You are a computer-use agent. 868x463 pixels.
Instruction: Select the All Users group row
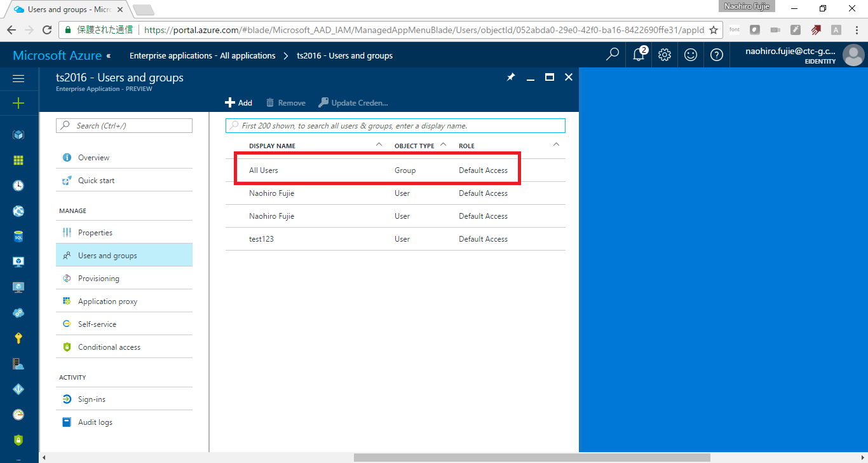click(x=395, y=170)
